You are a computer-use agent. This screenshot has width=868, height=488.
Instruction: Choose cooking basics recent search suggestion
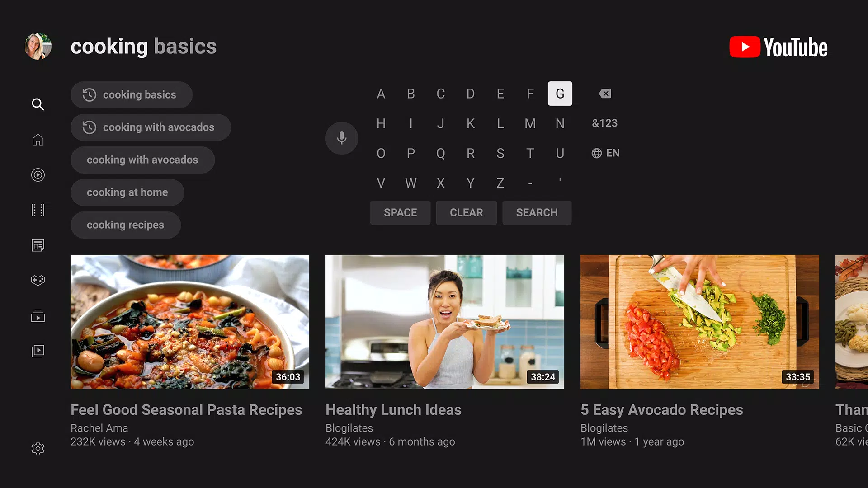(x=132, y=95)
